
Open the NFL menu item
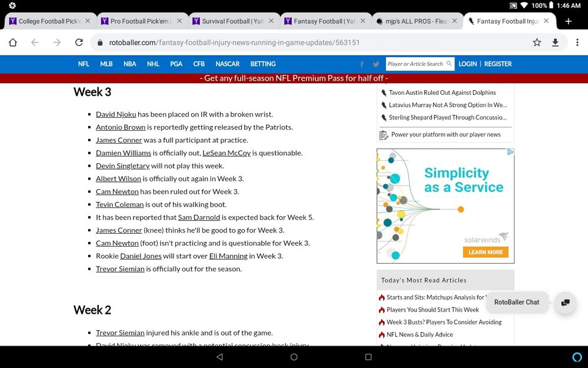83,64
